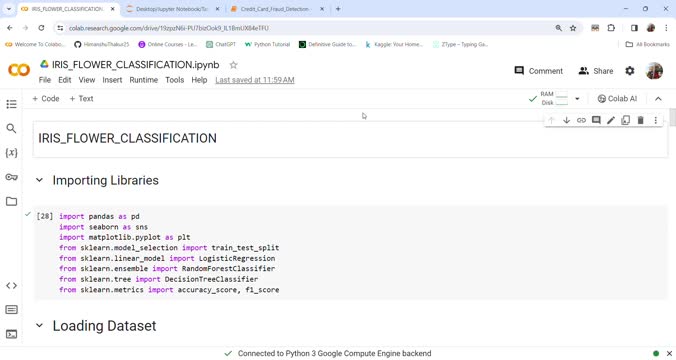Go back in the browser
Viewport: 676px width, 360px height.
click(10, 28)
